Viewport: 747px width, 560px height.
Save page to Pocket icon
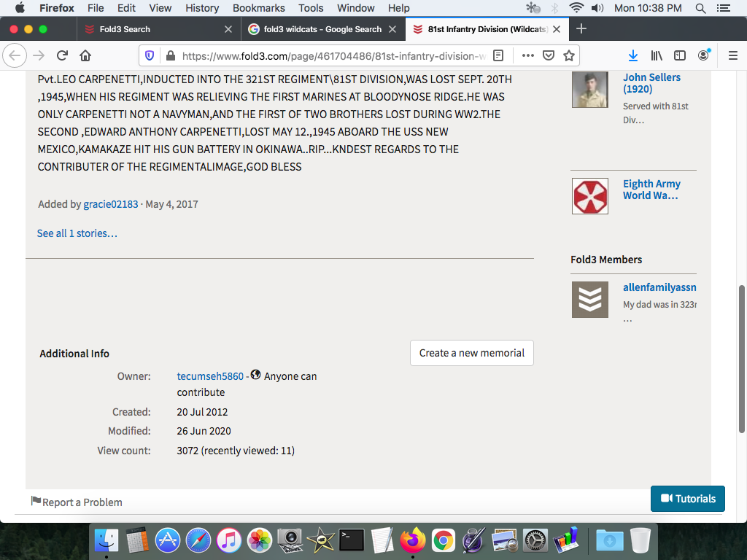coord(549,55)
